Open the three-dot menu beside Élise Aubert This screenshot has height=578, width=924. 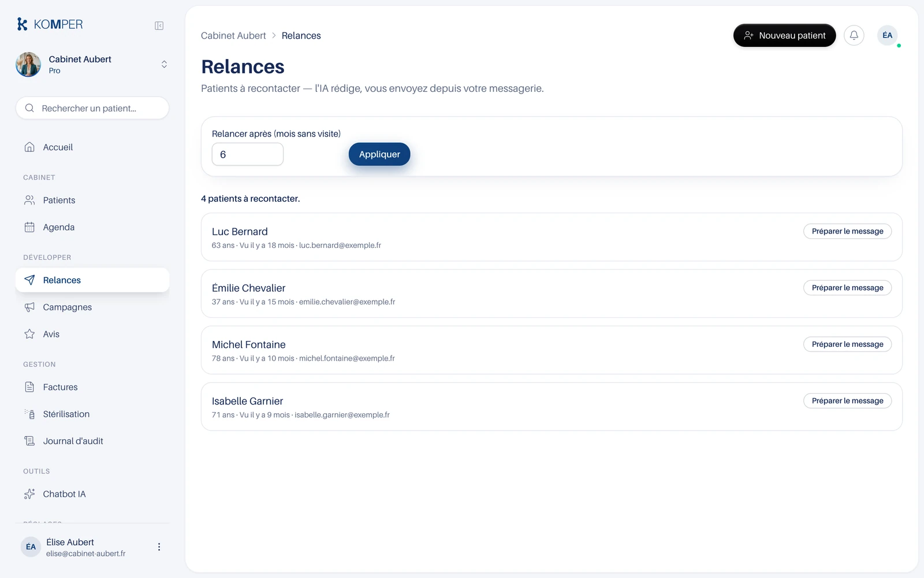pos(159,547)
